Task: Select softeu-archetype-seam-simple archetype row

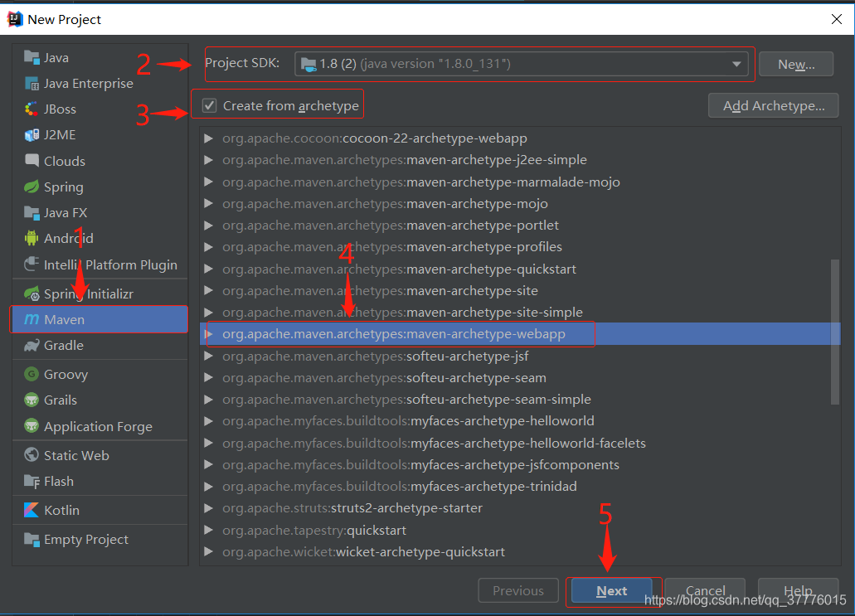Action: coord(520,400)
